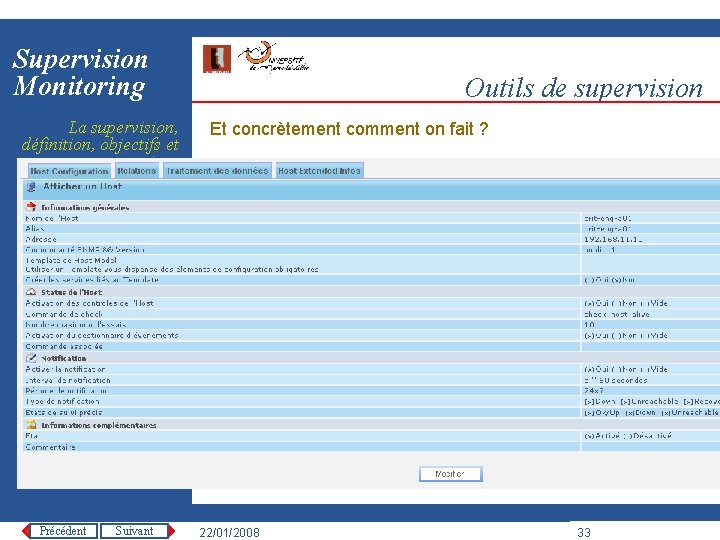Image resolution: width=720 pixels, height=540 pixels.
Task: Click the Afficher un Host computer icon
Action: click(x=31, y=186)
